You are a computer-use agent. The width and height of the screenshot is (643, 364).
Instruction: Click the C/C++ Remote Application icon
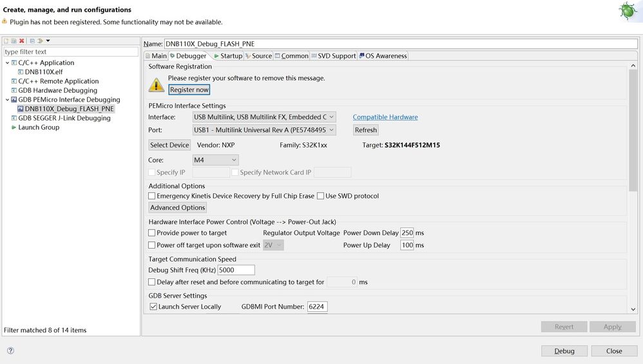(x=14, y=81)
